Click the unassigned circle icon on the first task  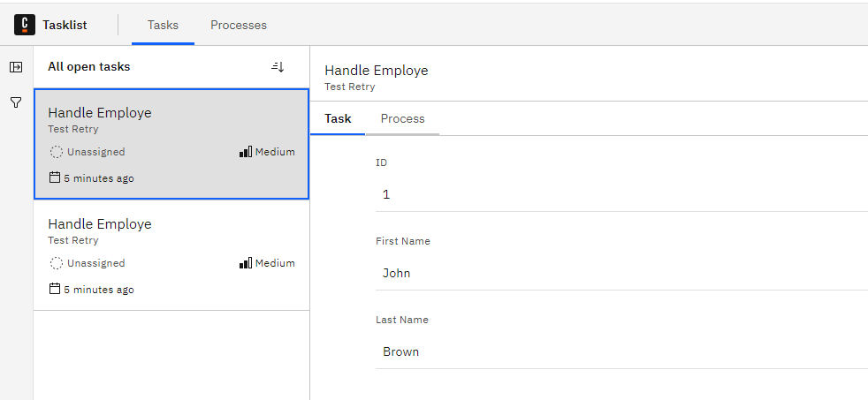56,152
